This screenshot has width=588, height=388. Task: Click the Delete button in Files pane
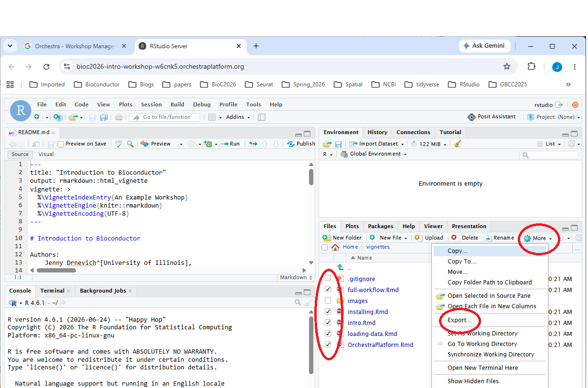465,238
